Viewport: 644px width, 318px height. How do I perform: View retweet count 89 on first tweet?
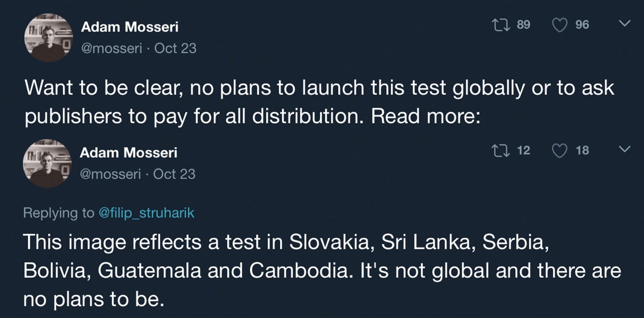tap(523, 25)
